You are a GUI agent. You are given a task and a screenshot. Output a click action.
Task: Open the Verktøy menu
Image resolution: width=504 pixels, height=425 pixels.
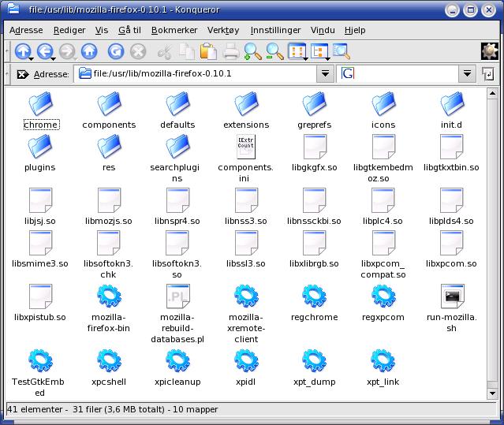tap(223, 30)
